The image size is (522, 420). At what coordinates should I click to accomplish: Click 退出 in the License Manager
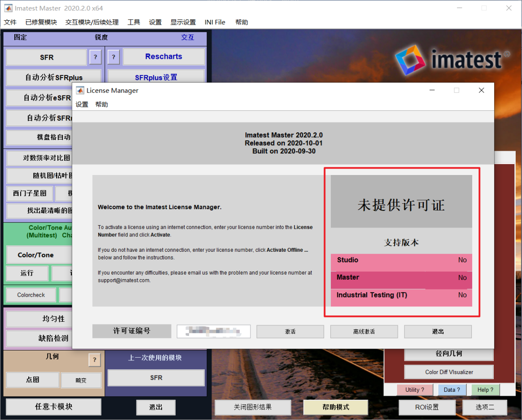(x=438, y=332)
